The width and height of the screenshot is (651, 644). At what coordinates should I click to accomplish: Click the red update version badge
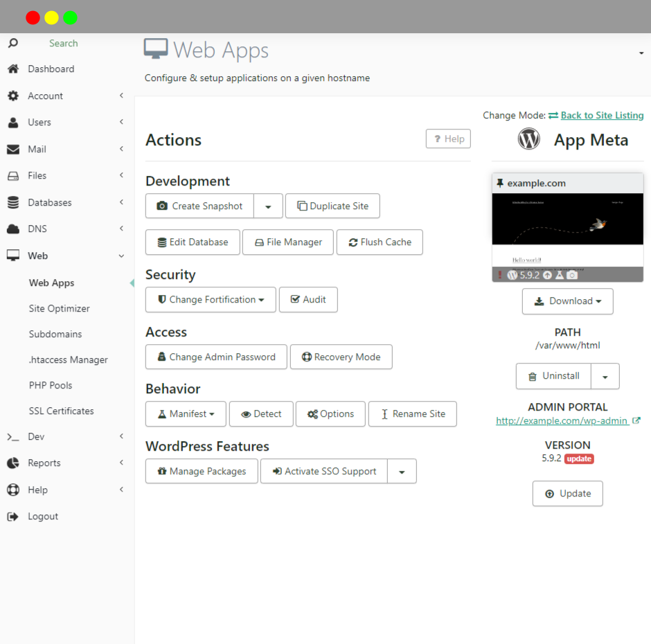pos(579,459)
